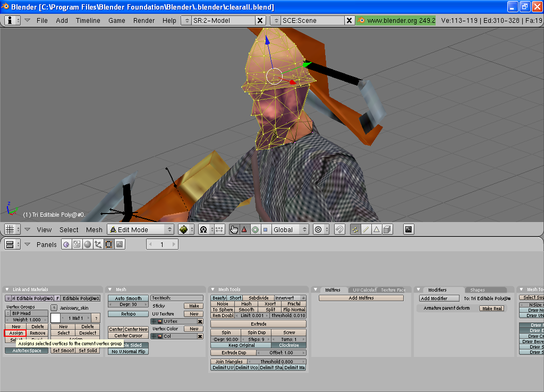Adjust the Join Triangles Threshold 0.800 slider

276,362
